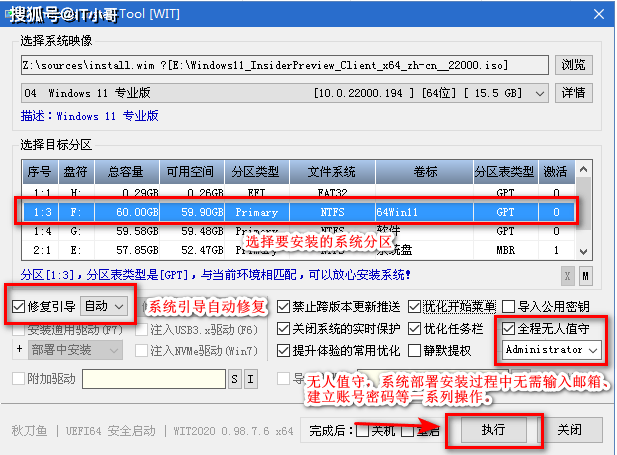Click the 浏览 browse button
The height and width of the screenshot is (455, 617).
pos(573,65)
